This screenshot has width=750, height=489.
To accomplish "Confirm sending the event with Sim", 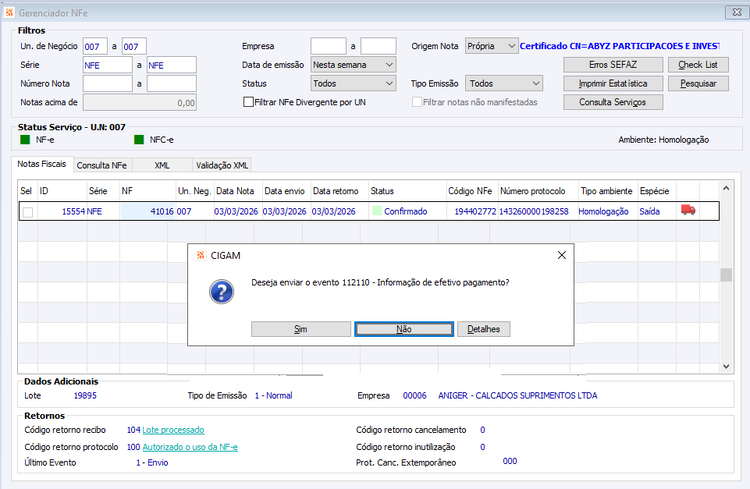I will (x=301, y=329).
